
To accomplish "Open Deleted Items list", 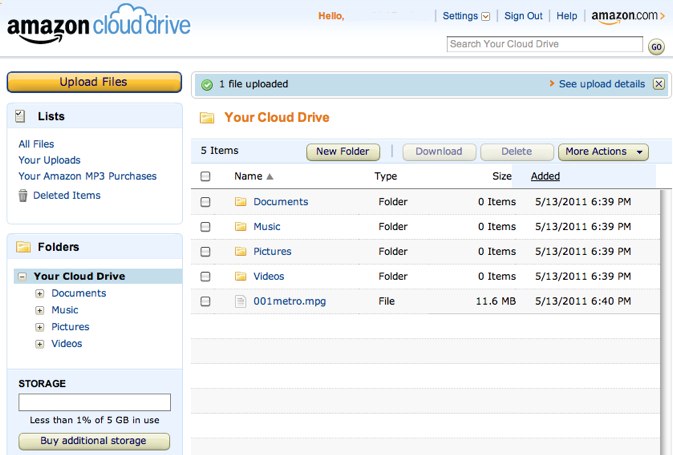I will click(x=67, y=195).
